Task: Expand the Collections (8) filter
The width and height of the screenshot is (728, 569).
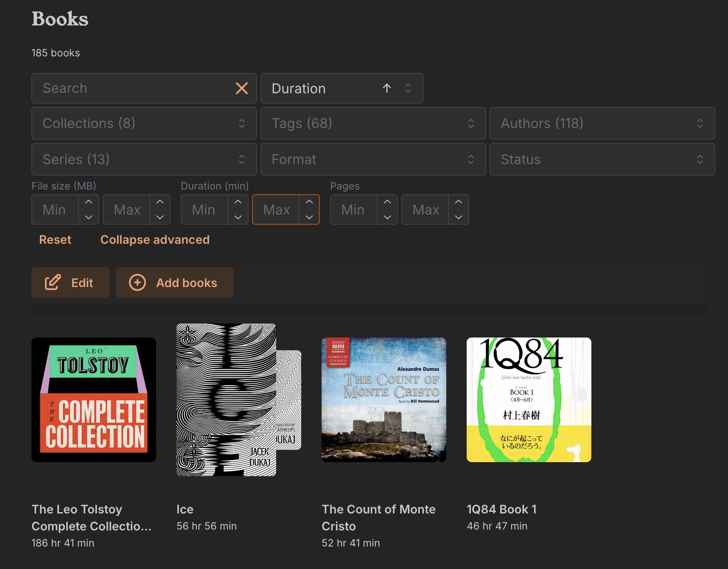Action: (144, 123)
